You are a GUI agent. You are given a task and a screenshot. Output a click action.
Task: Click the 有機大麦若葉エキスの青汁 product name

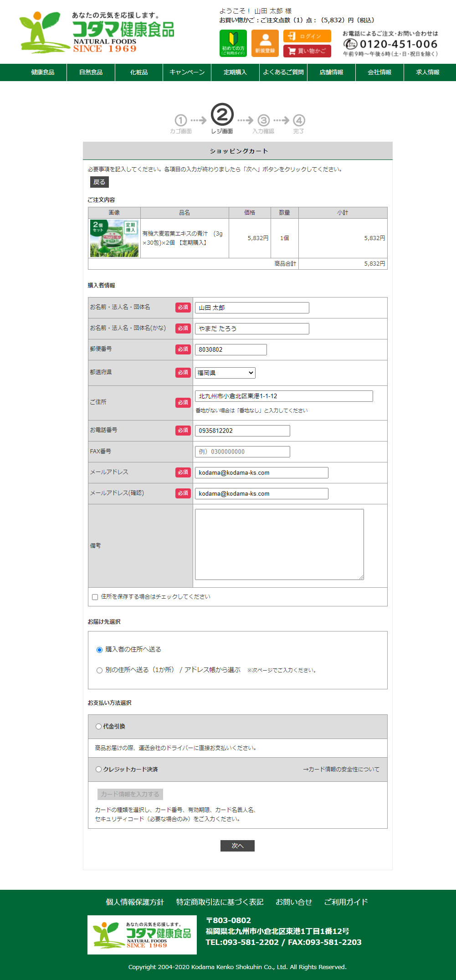[183, 238]
